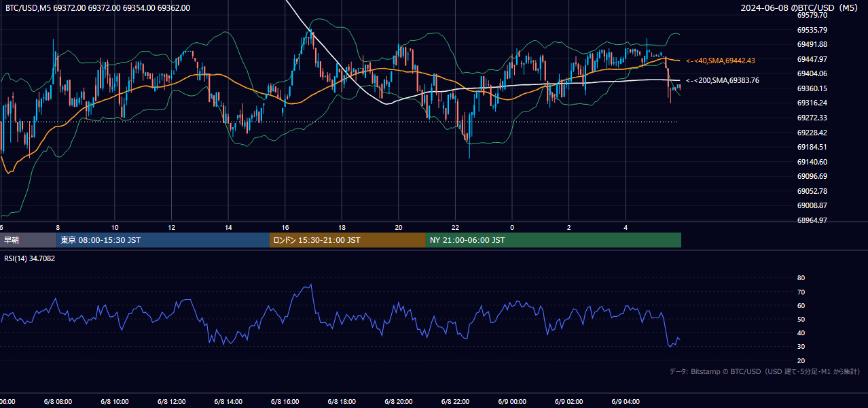Click price axis value 69272.33
Image resolution: width=868 pixels, height=408 pixels.
coord(812,118)
